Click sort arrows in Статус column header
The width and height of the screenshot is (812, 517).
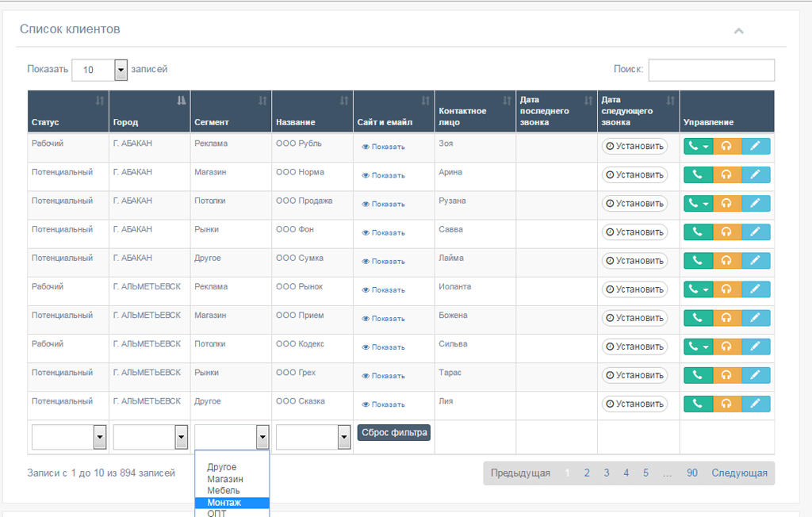pyautogui.click(x=100, y=101)
